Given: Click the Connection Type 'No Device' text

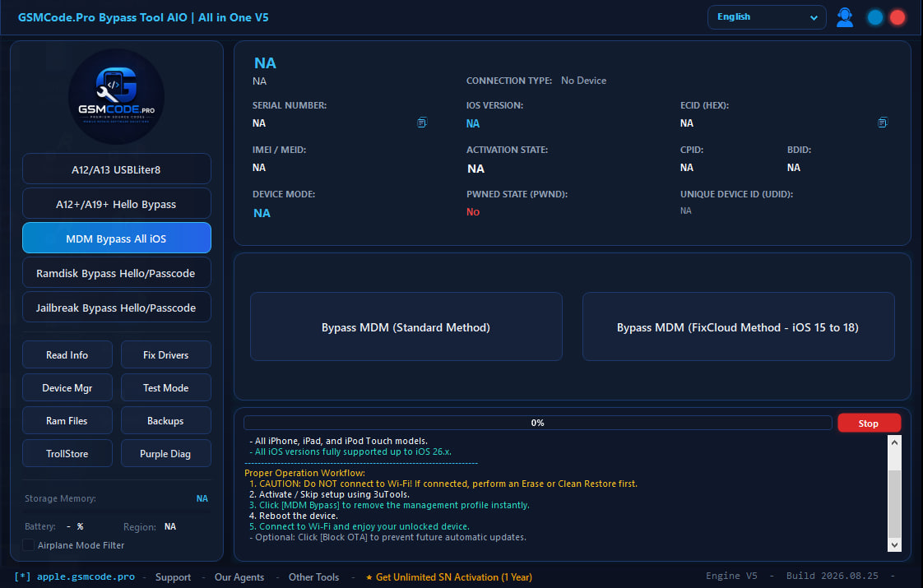Looking at the screenshot, I should pos(583,81).
